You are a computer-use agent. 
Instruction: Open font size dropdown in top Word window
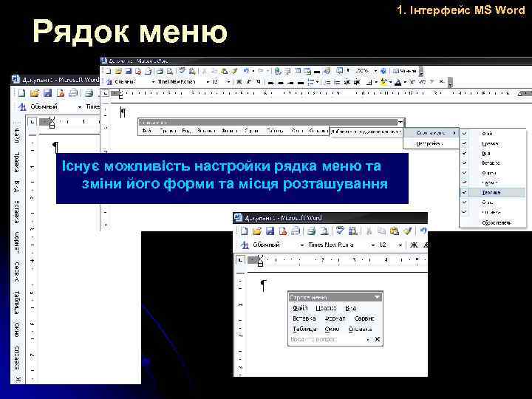[228, 82]
